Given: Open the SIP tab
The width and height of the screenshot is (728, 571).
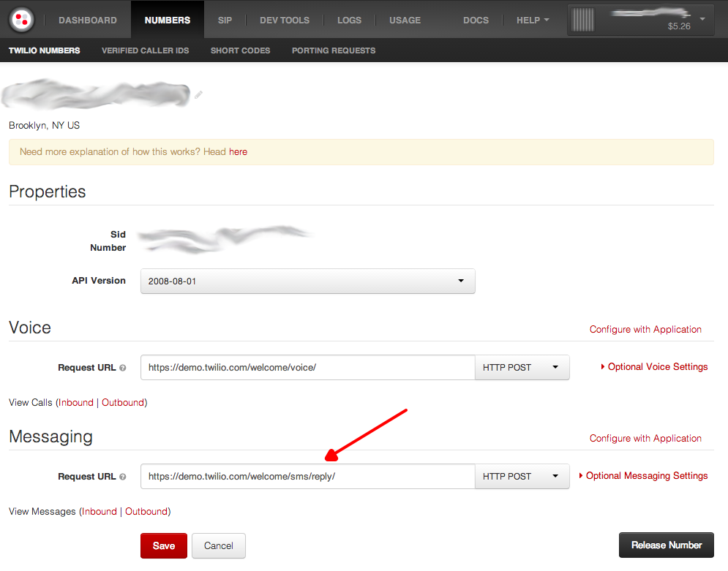Looking at the screenshot, I should 225,20.
